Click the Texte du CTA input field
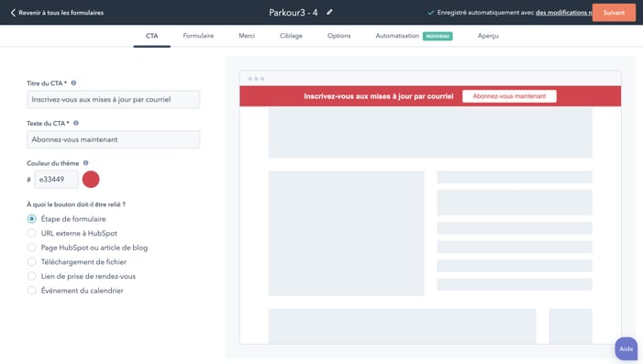The image size is (643, 364). (113, 139)
